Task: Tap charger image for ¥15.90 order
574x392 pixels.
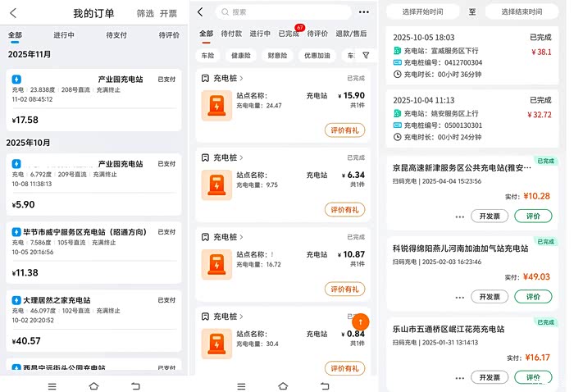Action: [x=216, y=106]
